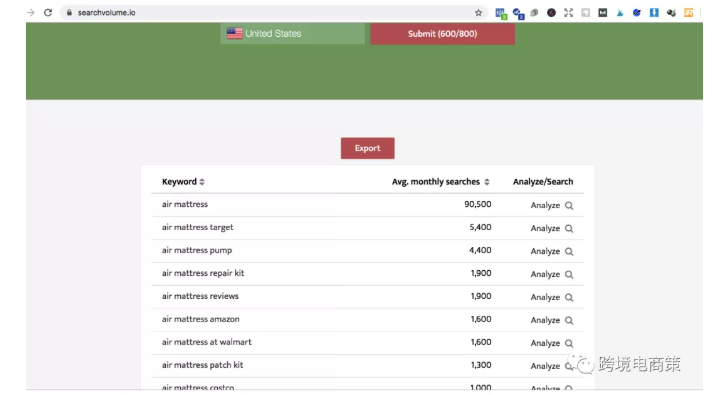Select the 'air mattress' keyword cell

pyautogui.click(x=185, y=204)
